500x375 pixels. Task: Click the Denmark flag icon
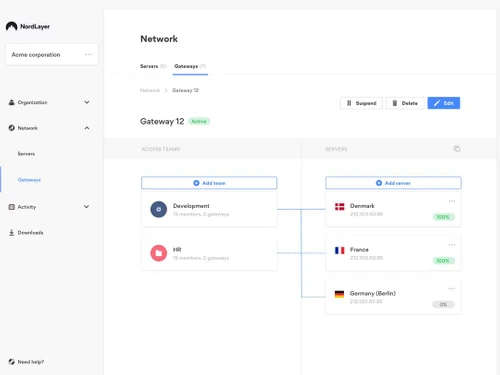(340, 207)
